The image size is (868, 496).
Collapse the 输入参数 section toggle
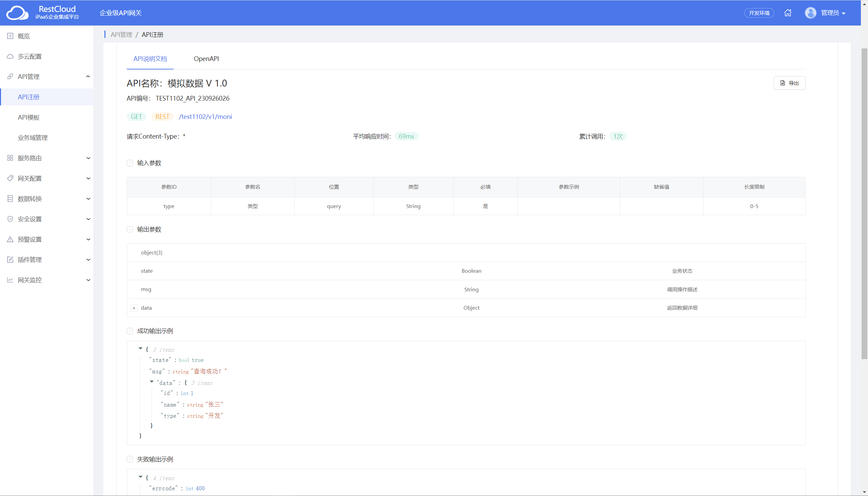(x=130, y=163)
